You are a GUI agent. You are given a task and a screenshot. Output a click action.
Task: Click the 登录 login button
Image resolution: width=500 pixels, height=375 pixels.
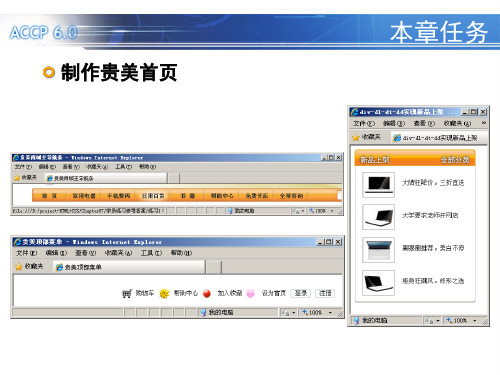[x=301, y=293]
